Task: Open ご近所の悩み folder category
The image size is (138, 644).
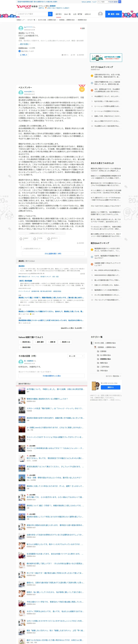Action: (103, 367)
